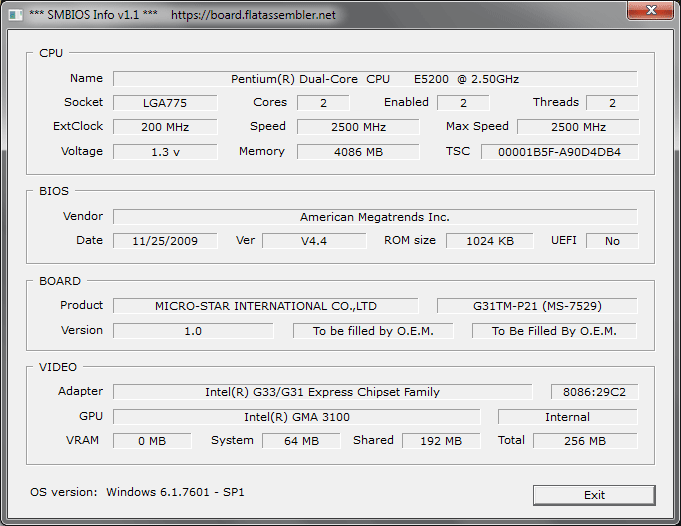Select the Voltage field 1.3 v
This screenshot has width=681, height=526.
165,152
